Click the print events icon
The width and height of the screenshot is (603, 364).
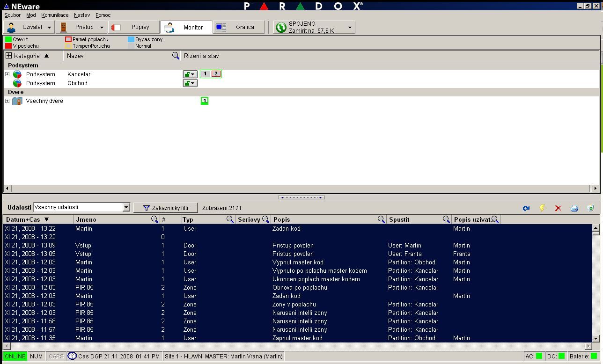pyautogui.click(x=574, y=208)
